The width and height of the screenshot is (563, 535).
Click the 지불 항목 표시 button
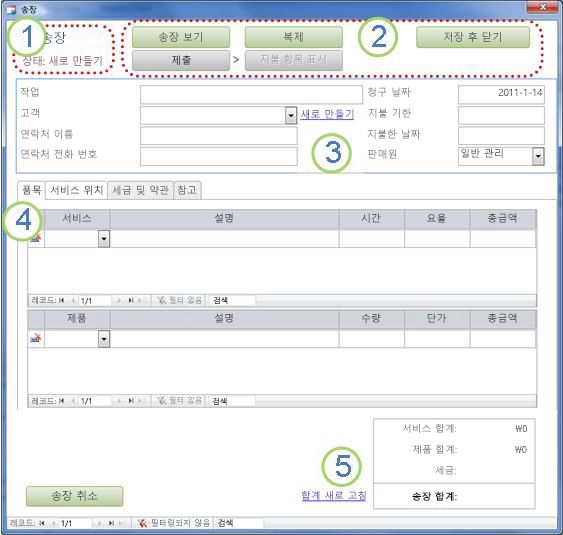tap(294, 60)
